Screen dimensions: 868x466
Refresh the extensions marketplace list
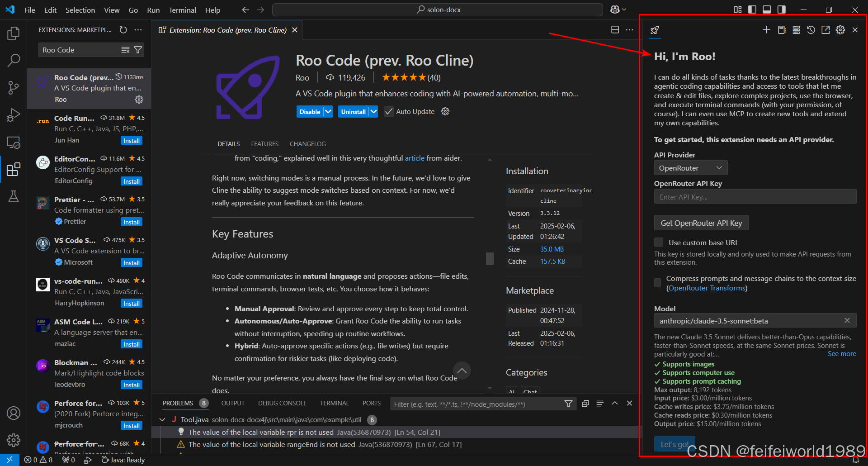tap(123, 30)
